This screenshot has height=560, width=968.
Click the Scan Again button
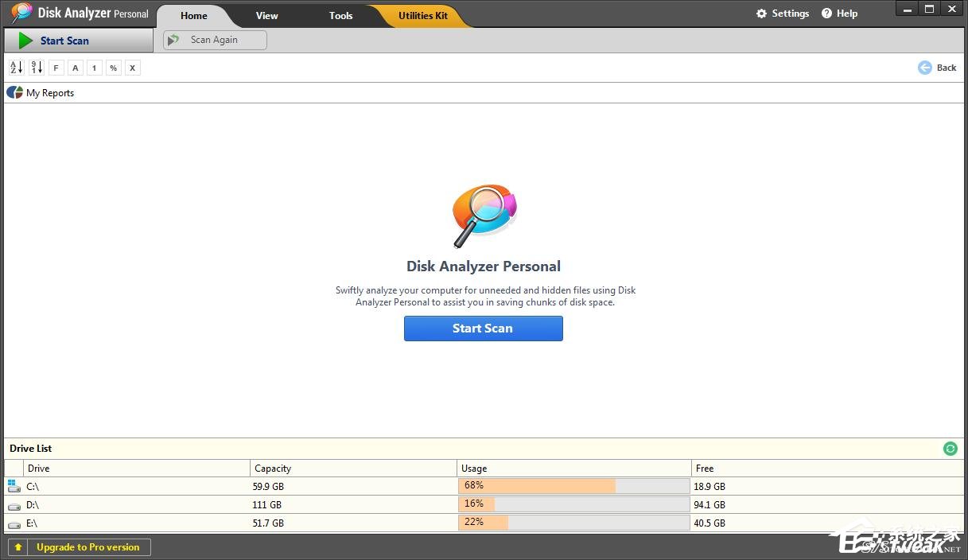215,40
